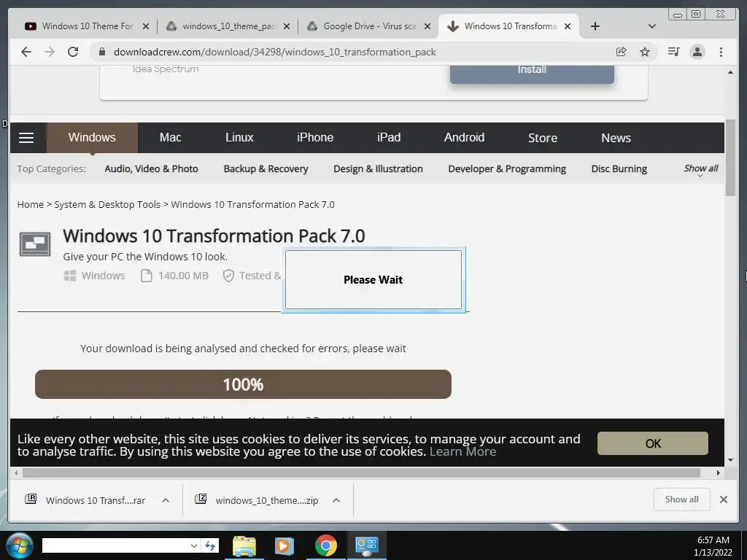Click the vertical scrollbar down arrow
The width and height of the screenshot is (747, 560).
[730, 460]
